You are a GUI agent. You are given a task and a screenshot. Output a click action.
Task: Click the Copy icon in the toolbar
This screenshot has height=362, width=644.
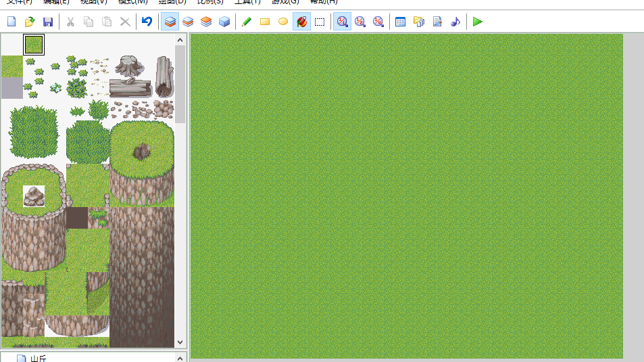click(x=89, y=22)
